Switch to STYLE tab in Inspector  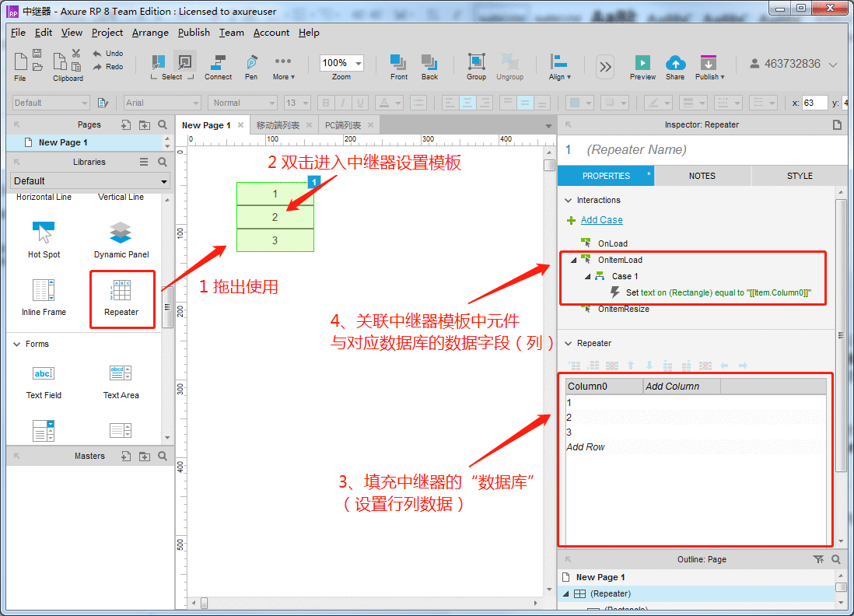click(x=800, y=176)
